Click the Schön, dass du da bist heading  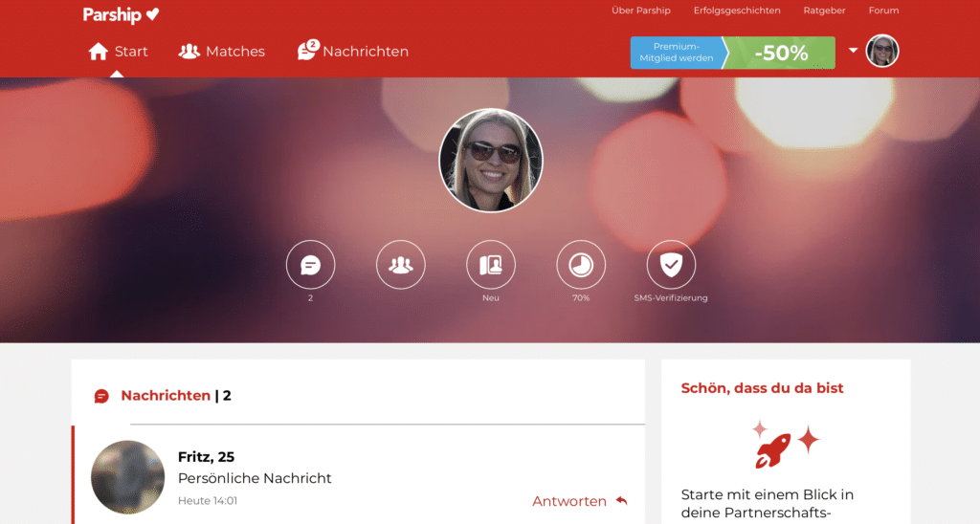(x=762, y=388)
